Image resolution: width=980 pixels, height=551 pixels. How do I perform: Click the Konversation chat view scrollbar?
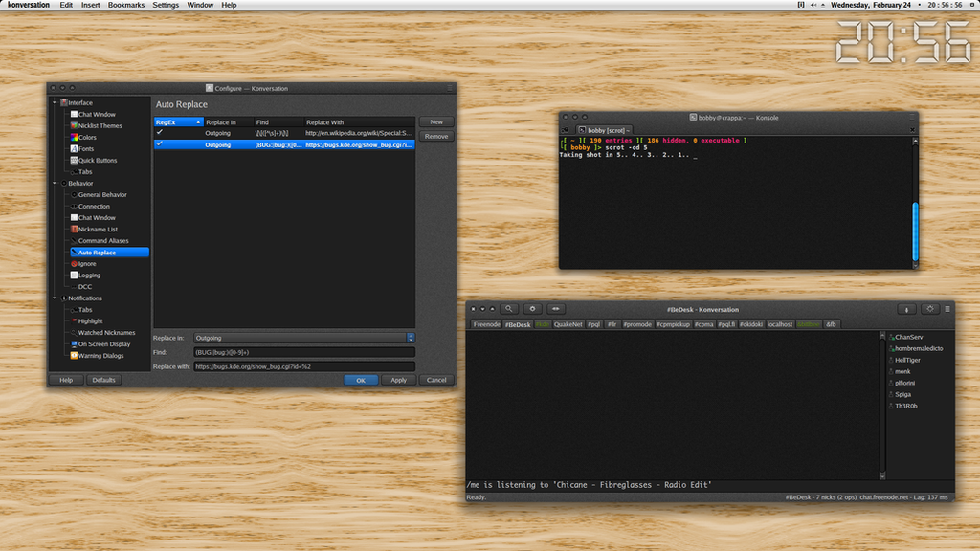coord(882,406)
